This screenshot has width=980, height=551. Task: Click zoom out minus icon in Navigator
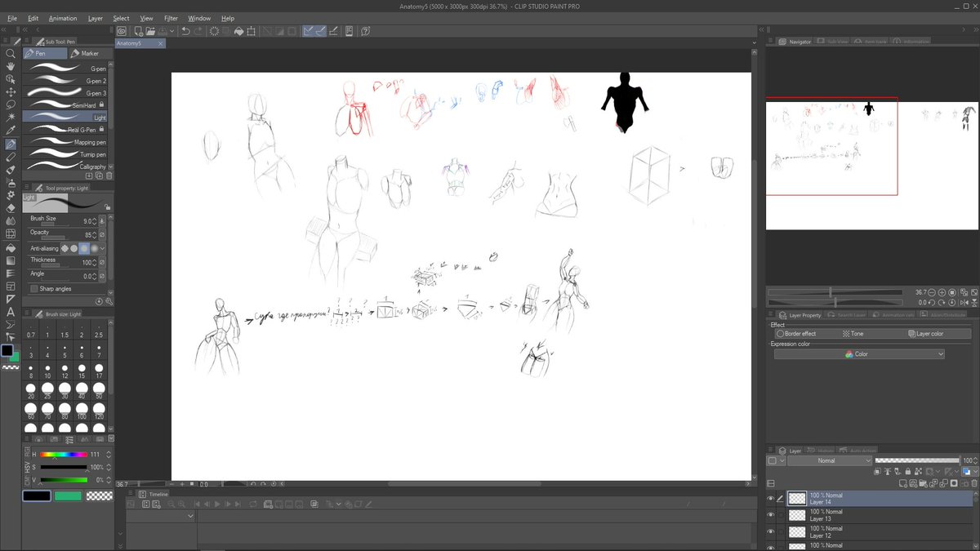click(x=932, y=292)
